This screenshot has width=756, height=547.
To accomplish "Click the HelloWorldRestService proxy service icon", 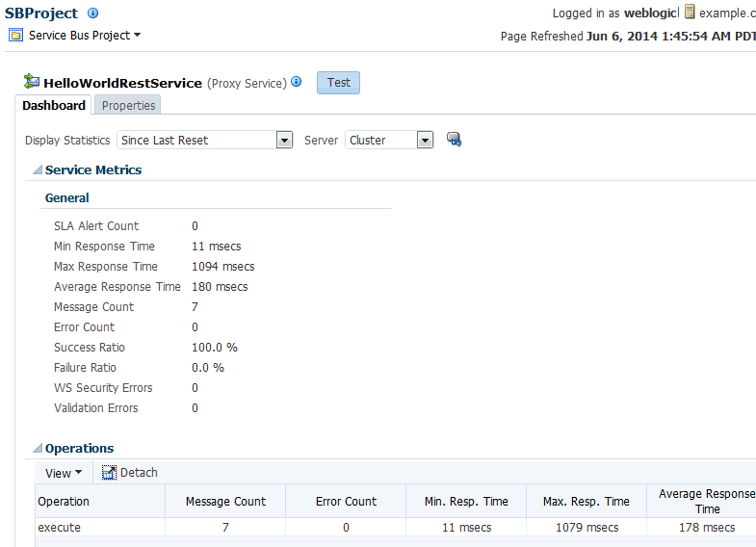I will (x=32, y=81).
